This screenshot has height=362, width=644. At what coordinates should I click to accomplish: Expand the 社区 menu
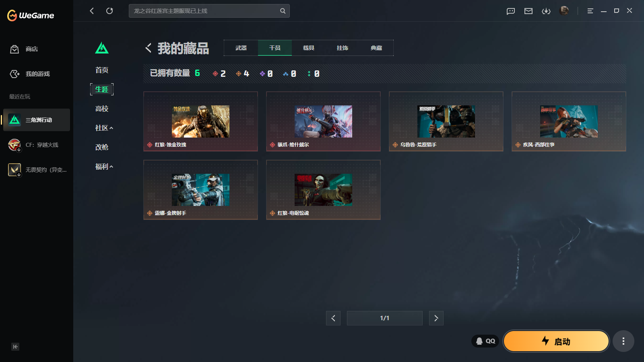(104, 128)
